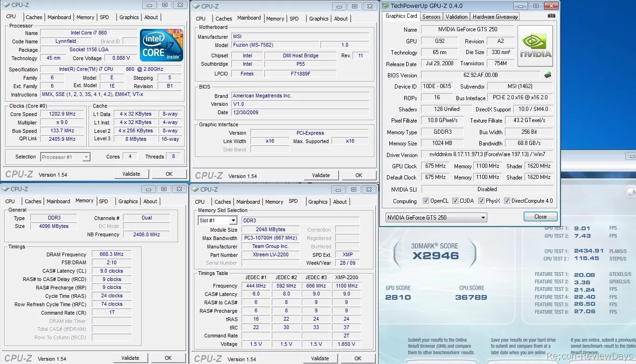Click Validate in the DRAM timings CPU-Z window
The width and height of the screenshot is (636, 364).
tap(130, 358)
